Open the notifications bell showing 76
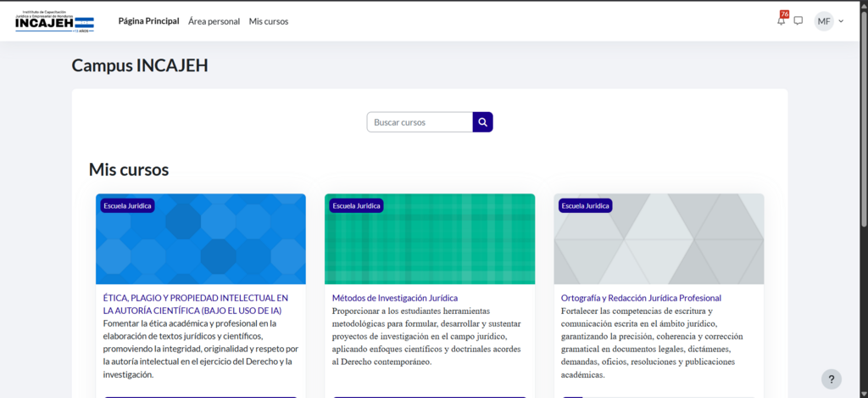Screen dimensions: 868x398 click(781, 21)
